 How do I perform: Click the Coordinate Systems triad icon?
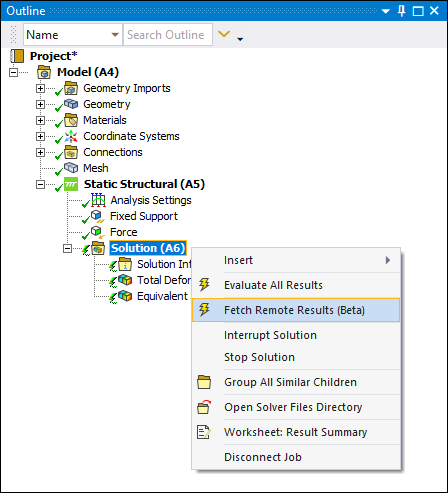click(x=71, y=136)
